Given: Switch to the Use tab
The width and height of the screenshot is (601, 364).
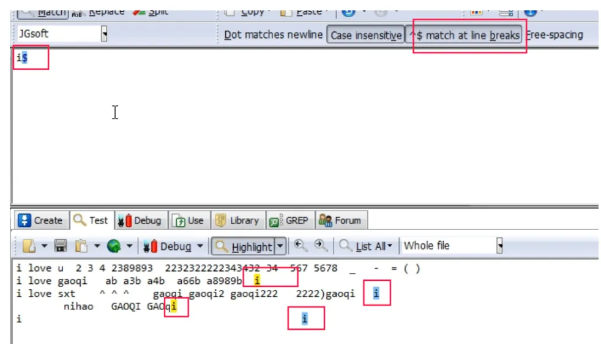Looking at the screenshot, I should coord(189,220).
